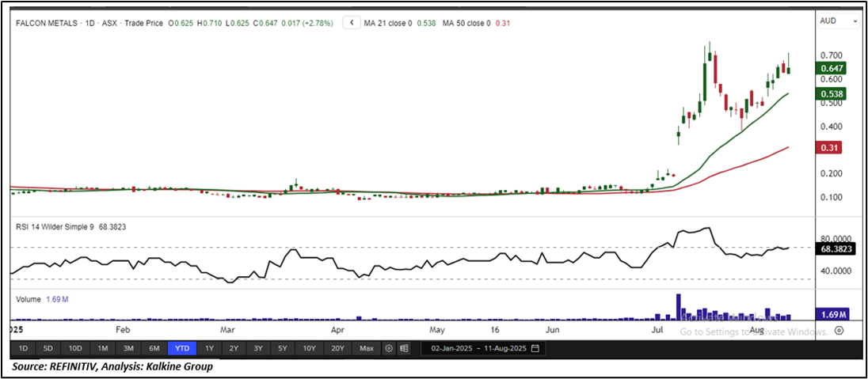
Task: Switch to 1Y time range
Action: click(x=209, y=349)
